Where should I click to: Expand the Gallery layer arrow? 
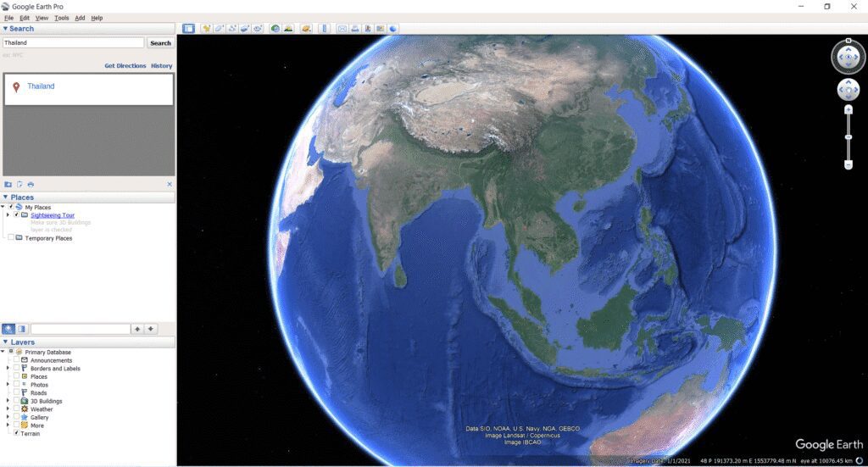8,417
